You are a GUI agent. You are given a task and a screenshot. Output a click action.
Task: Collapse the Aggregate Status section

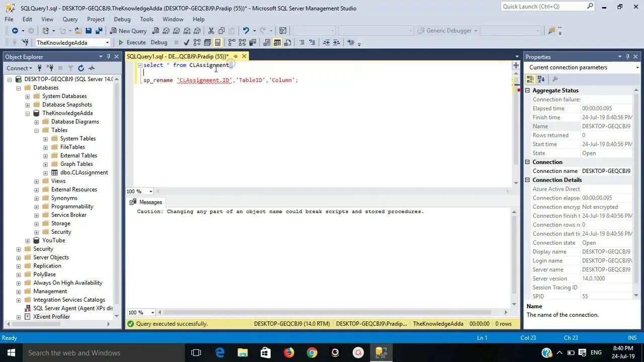coord(528,90)
